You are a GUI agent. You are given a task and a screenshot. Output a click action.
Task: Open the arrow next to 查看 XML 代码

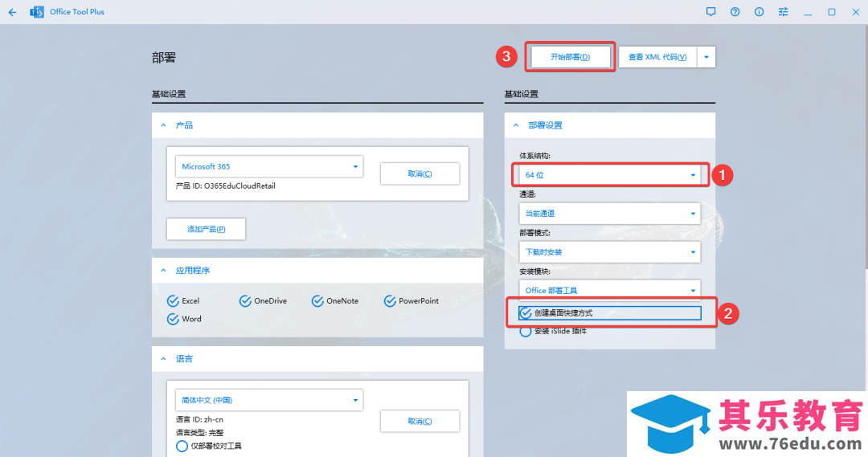pyautogui.click(x=706, y=57)
